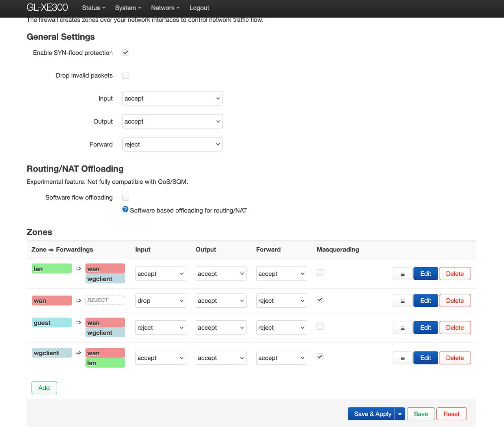Open the wan zone Input drop dropdown
Screen dimensions: 504x427
point(161,301)
